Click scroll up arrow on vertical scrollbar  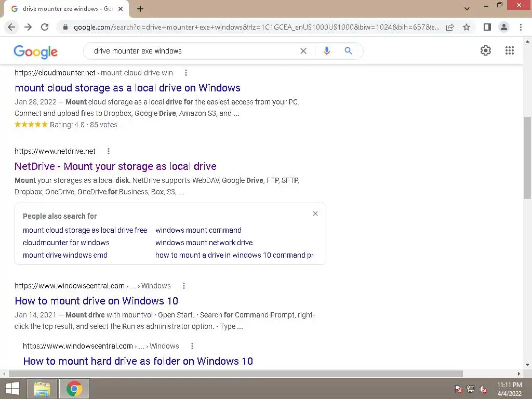pos(527,42)
